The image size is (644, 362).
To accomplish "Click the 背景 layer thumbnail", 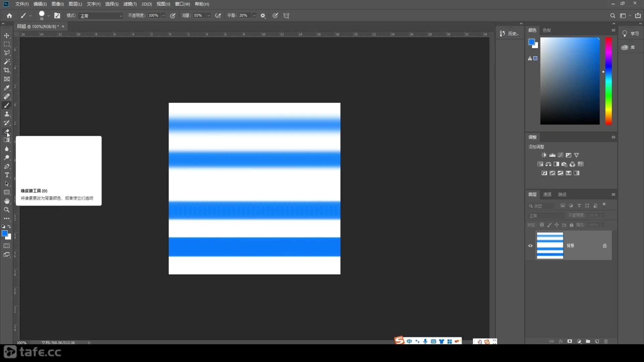I will click(x=550, y=246).
